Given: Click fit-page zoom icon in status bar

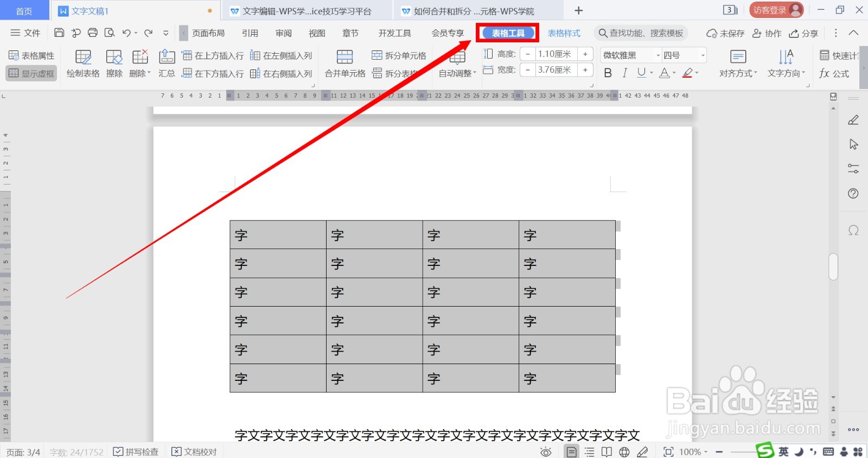Looking at the screenshot, I should (668, 452).
